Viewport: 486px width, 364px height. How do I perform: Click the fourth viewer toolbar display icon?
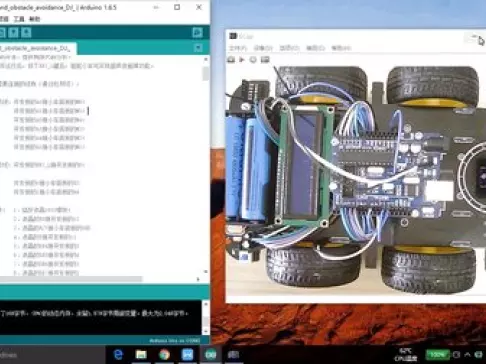(265, 59)
